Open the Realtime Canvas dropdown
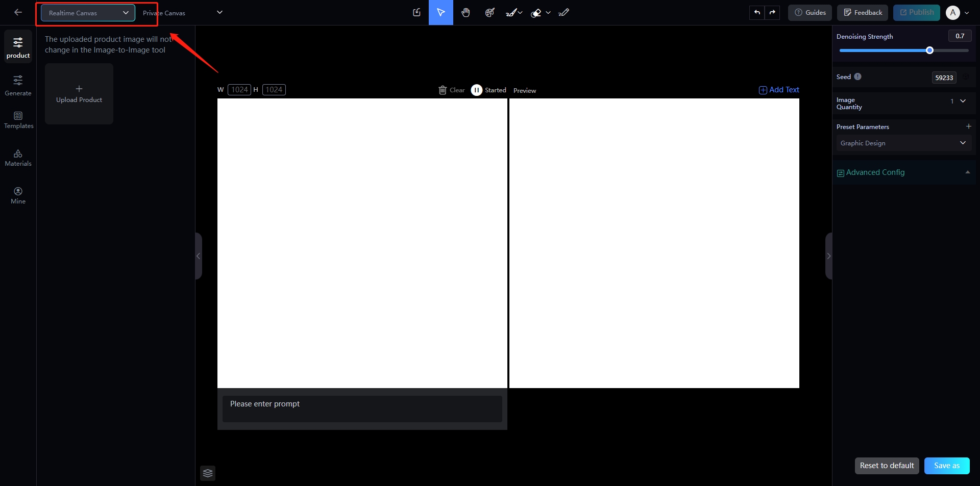Screen dimensions: 980x486 [x=88, y=13]
